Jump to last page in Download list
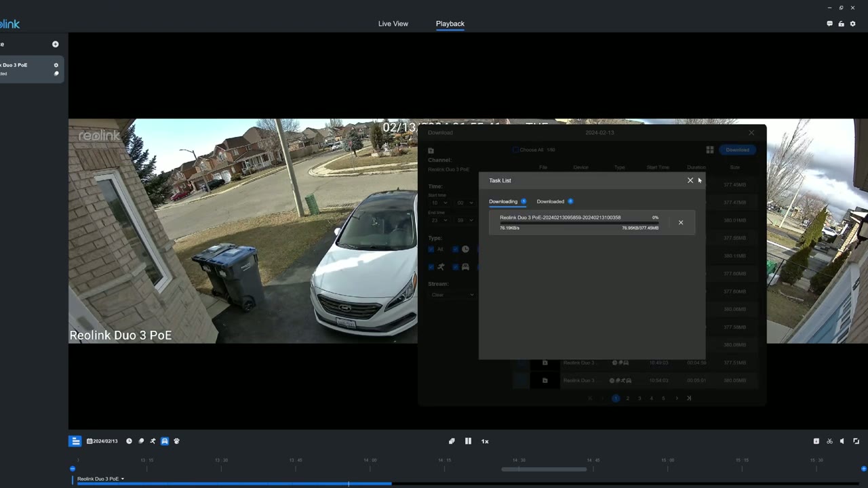Viewport: 868px width, 488px height. 689,399
